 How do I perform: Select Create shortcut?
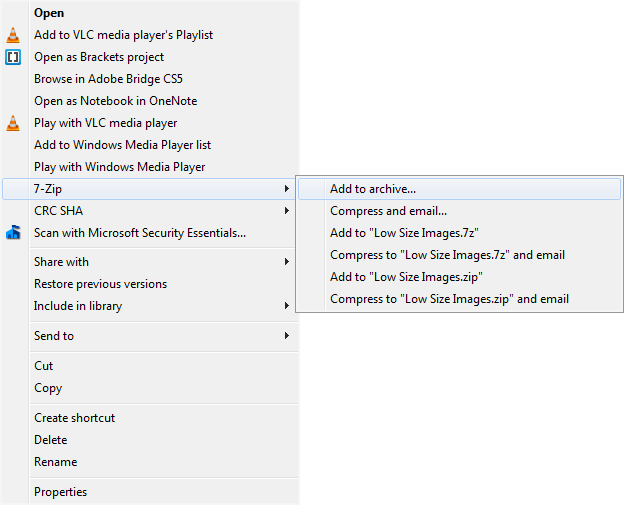(150, 418)
